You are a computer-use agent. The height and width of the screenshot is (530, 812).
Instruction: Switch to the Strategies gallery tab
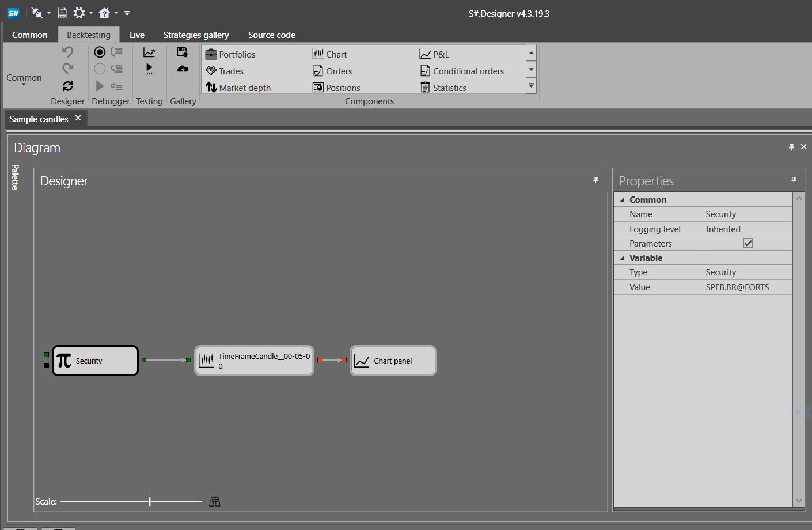[196, 35]
